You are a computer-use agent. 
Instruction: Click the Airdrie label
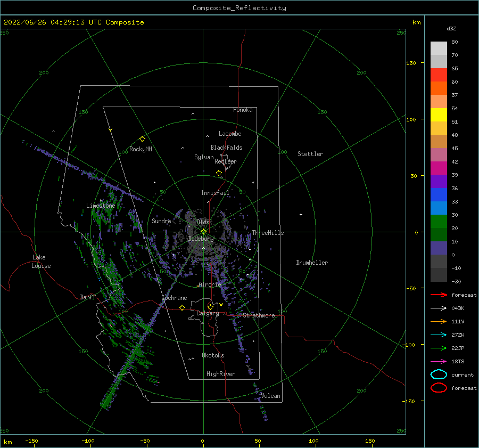point(210,284)
